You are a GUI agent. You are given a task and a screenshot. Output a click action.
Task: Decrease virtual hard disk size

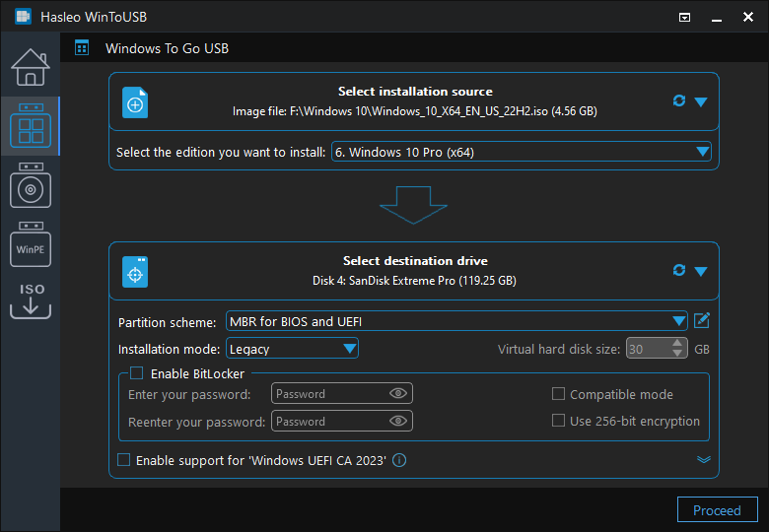(x=677, y=354)
